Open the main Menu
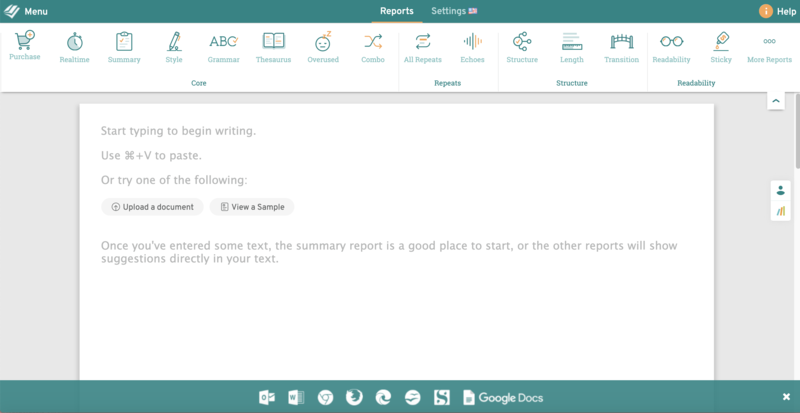The width and height of the screenshot is (800, 413). [x=28, y=11]
